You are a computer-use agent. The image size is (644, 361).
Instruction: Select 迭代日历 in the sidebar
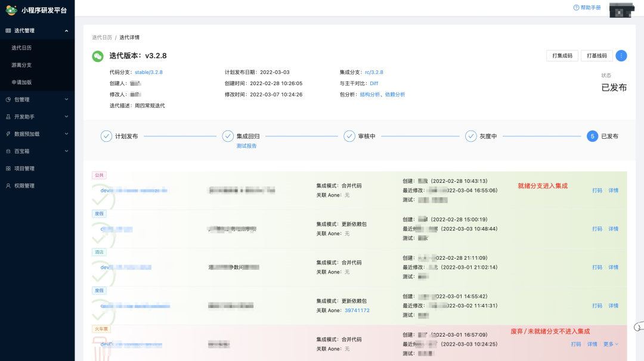28,47
